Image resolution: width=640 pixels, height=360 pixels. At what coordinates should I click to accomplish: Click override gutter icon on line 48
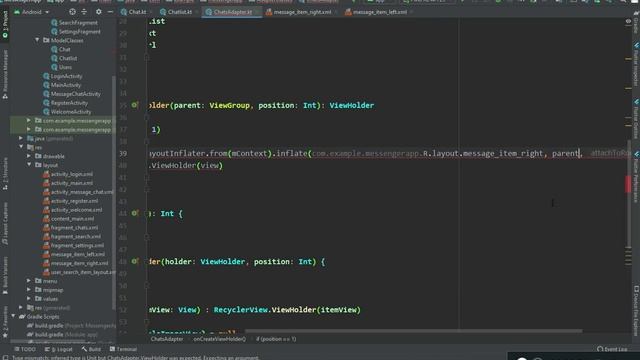pos(135,261)
